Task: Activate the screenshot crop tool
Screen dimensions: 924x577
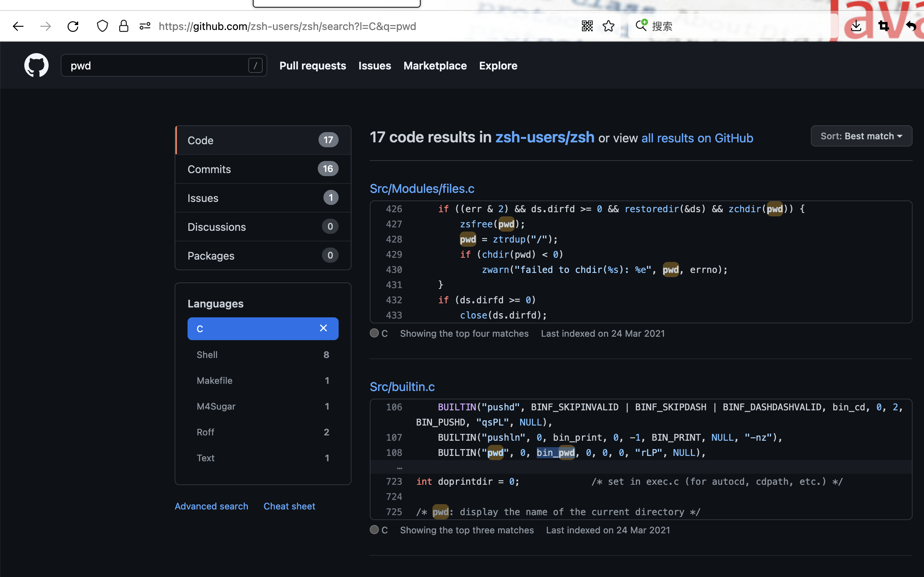Action: [x=883, y=26]
